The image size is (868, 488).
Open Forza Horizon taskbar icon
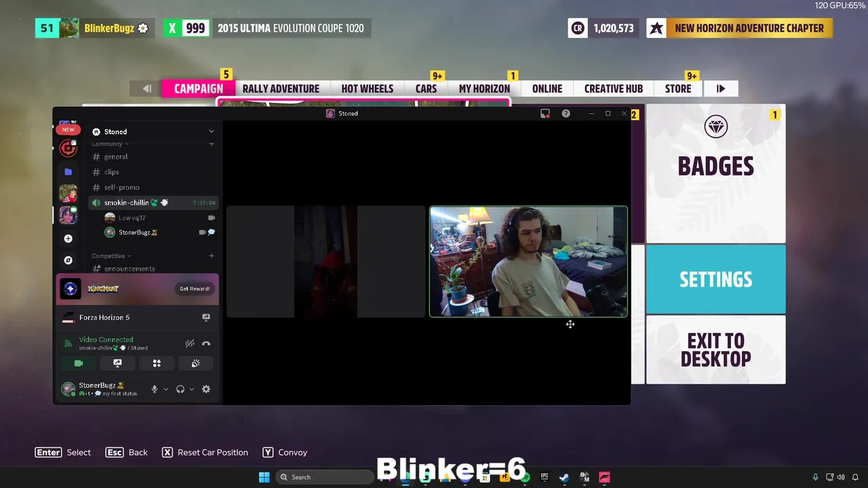click(604, 477)
